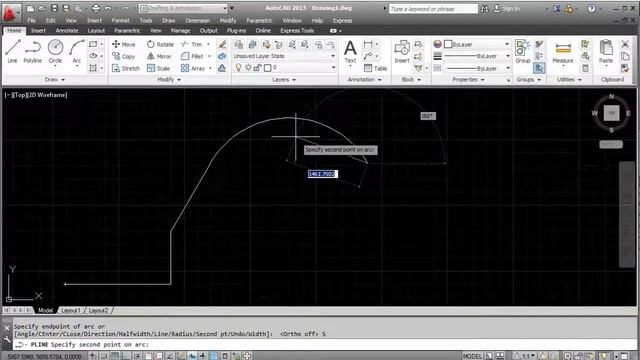Open the ByLayer lineweight dropdown
Viewport: 640px width, 360px height.
(477, 56)
